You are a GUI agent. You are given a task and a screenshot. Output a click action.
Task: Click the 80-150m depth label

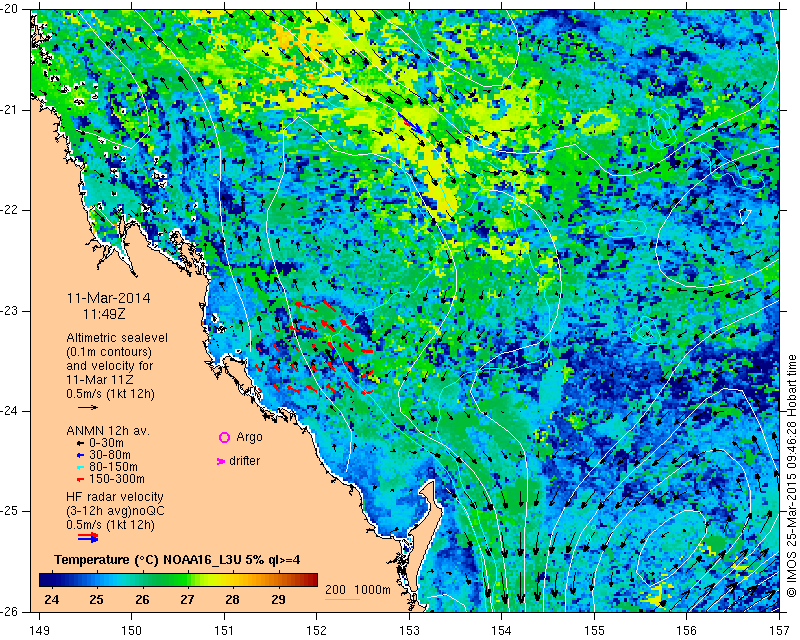pos(113,467)
